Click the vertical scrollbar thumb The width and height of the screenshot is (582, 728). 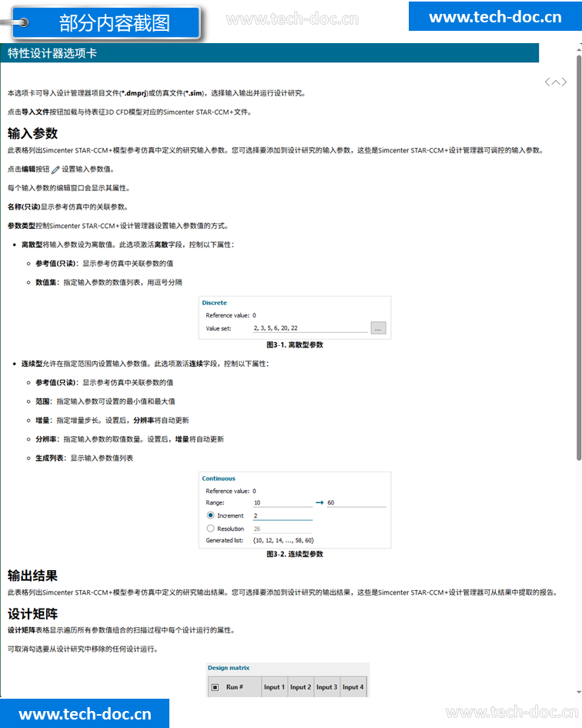point(579,257)
